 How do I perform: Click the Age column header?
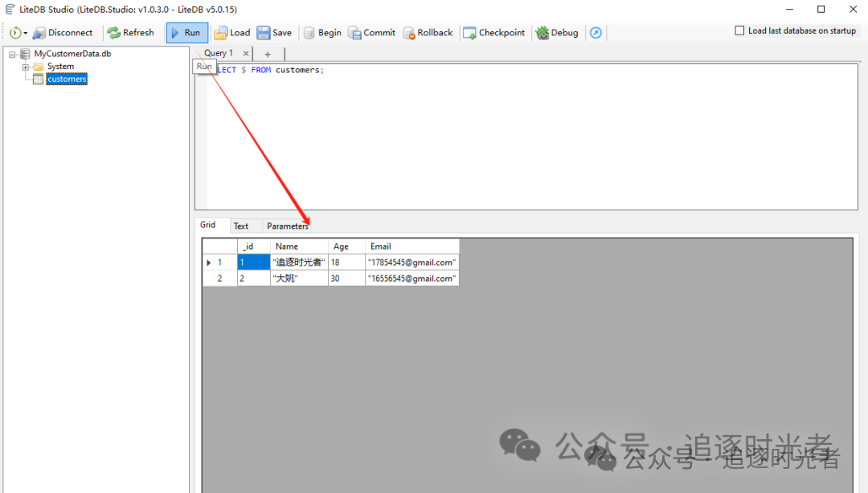[346, 246]
